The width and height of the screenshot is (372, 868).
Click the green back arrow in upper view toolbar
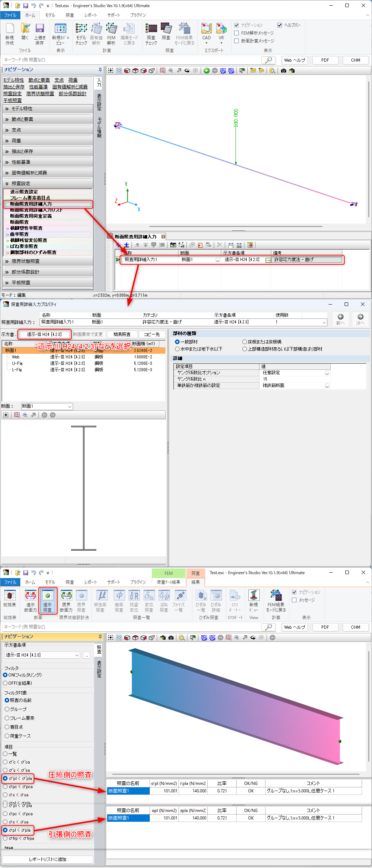click(207, 71)
